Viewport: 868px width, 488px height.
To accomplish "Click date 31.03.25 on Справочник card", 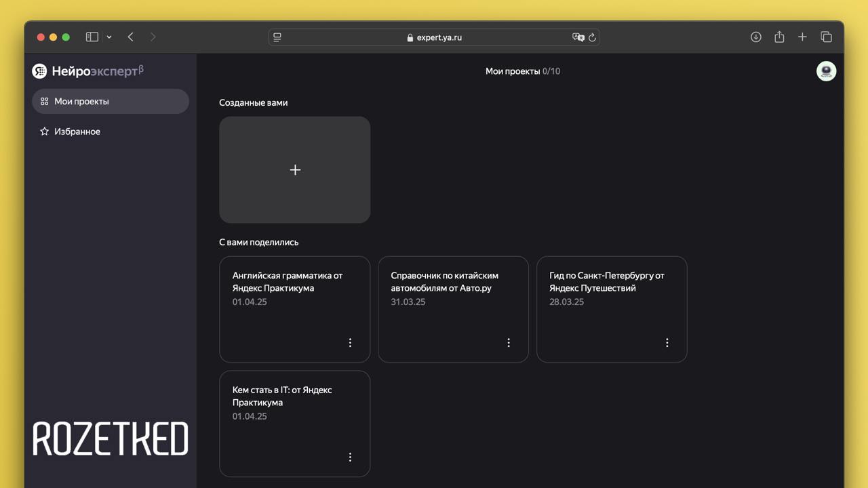I will point(408,302).
